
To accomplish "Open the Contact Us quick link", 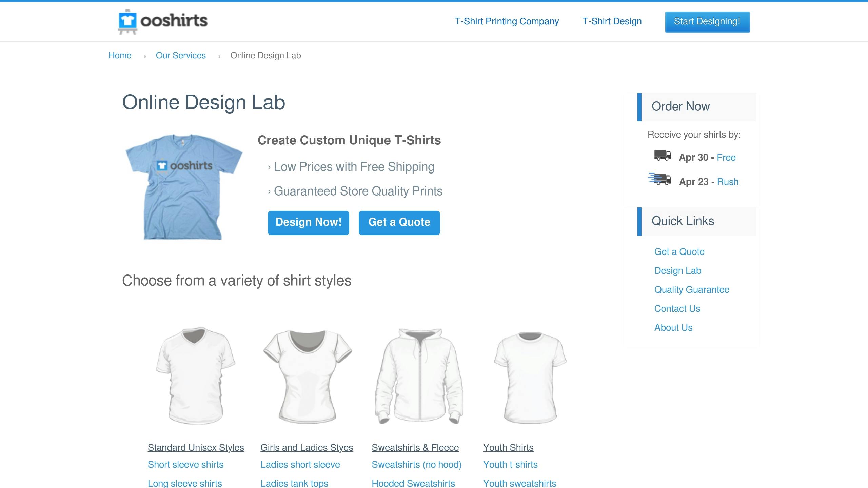I will click(x=677, y=308).
